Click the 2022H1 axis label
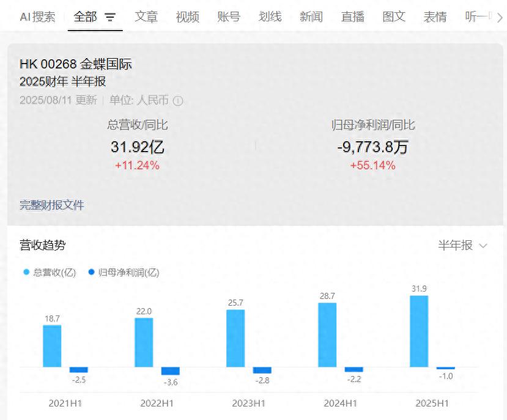Screen dimensions: 507x420 157,403
